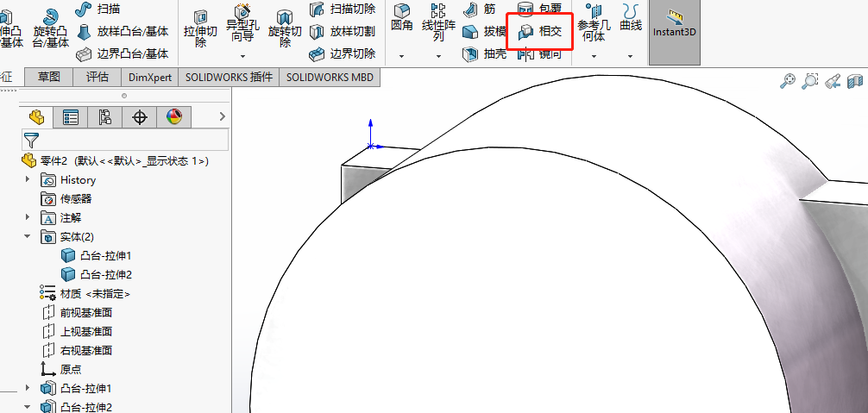Viewport: 868px width, 413px height.
Task: Click the 扫描 sweep boss tool
Action: (98, 9)
